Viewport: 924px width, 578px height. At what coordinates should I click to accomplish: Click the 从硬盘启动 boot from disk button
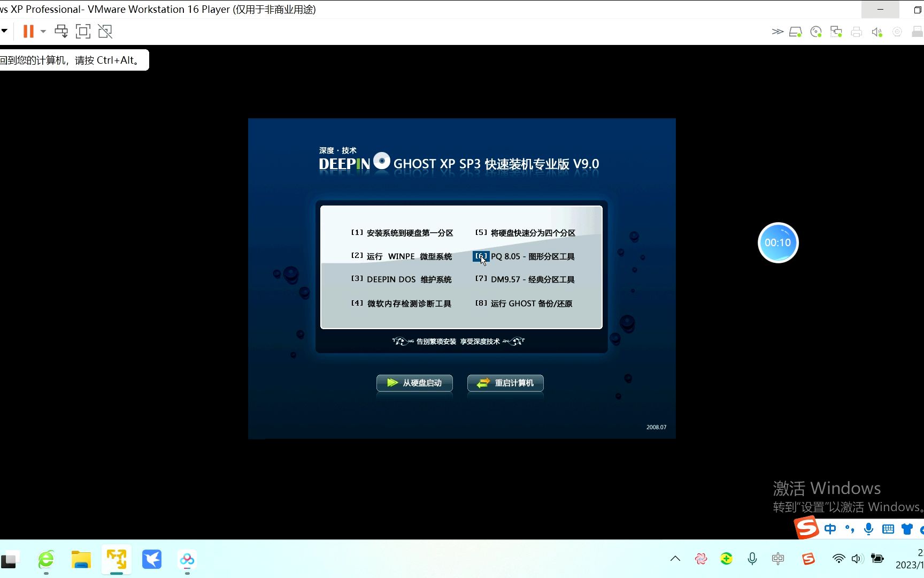point(414,383)
